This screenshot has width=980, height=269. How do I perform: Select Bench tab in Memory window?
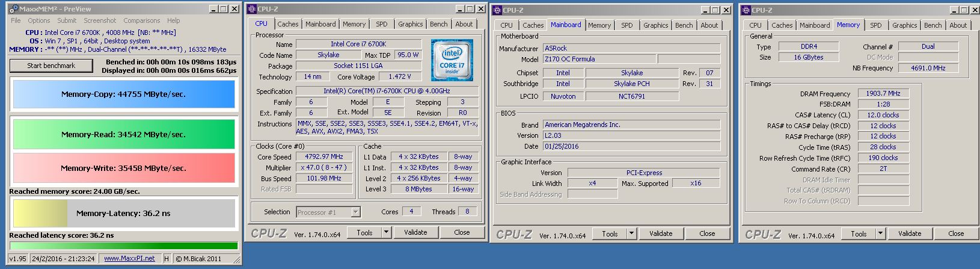pyautogui.click(x=933, y=25)
